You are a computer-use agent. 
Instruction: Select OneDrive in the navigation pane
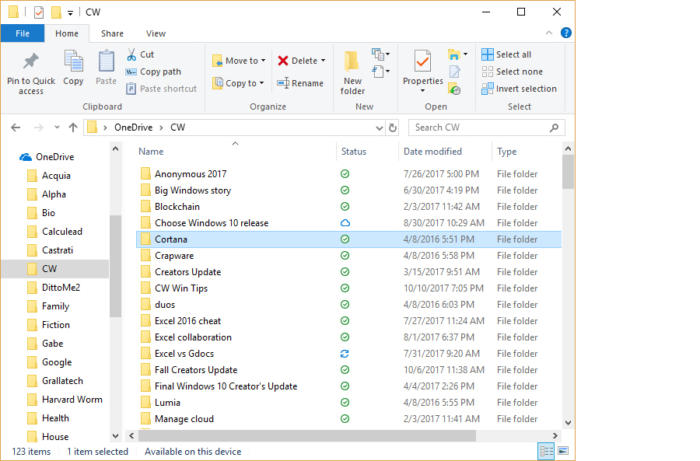click(x=54, y=157)
